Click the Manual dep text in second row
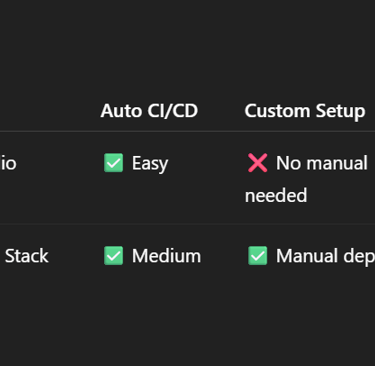 pyautogui.click(x=325, y=257)
